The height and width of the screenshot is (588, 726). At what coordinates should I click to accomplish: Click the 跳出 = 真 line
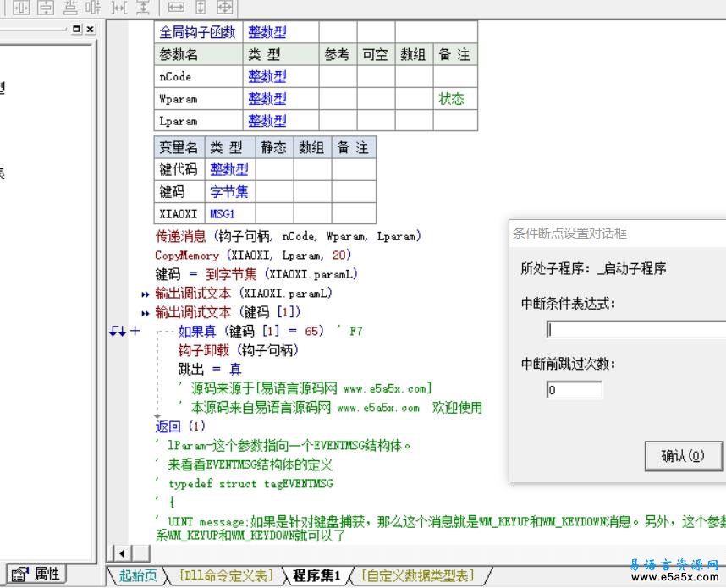pos(210,370)
